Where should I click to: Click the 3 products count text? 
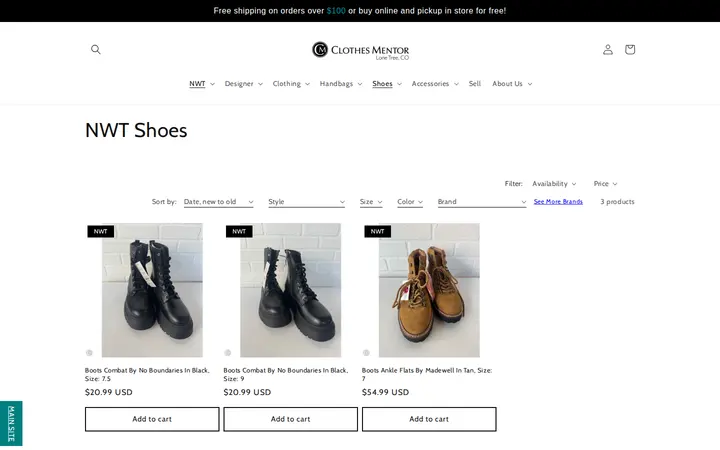[x=617, y=202]
